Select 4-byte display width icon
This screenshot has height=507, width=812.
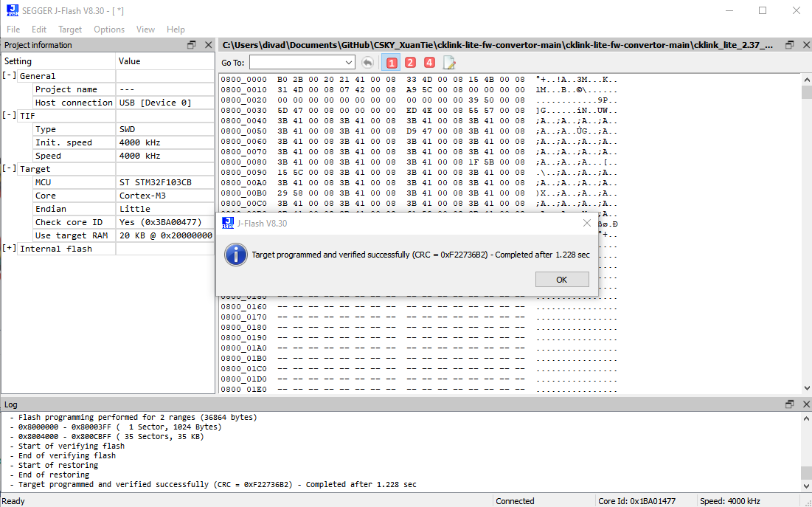point(429,63)
